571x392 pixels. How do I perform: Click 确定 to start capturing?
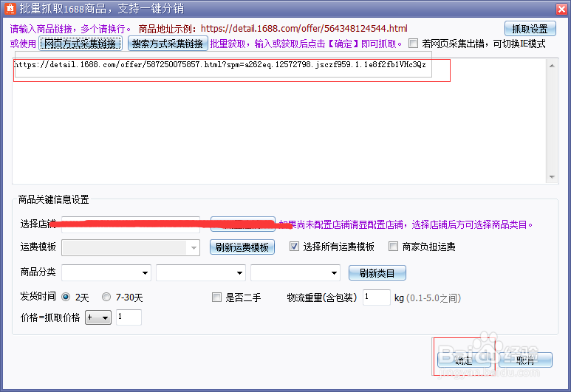(464, 360)
